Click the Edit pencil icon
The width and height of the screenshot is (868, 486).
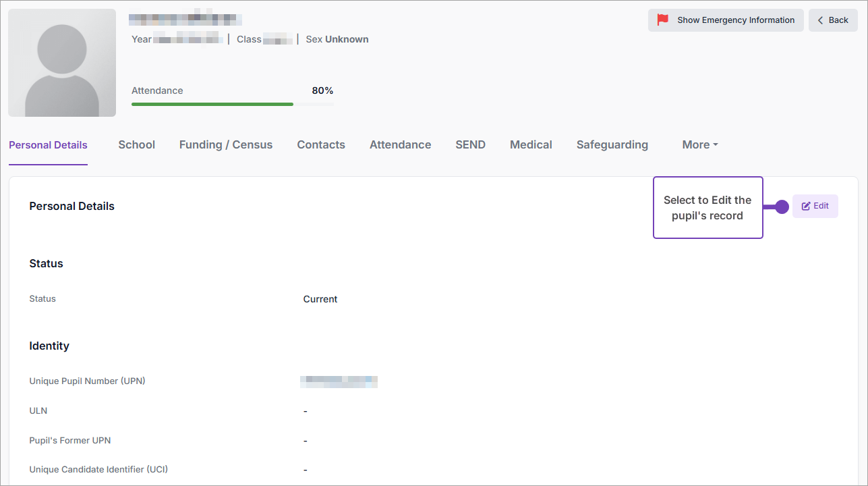(806, 206)
